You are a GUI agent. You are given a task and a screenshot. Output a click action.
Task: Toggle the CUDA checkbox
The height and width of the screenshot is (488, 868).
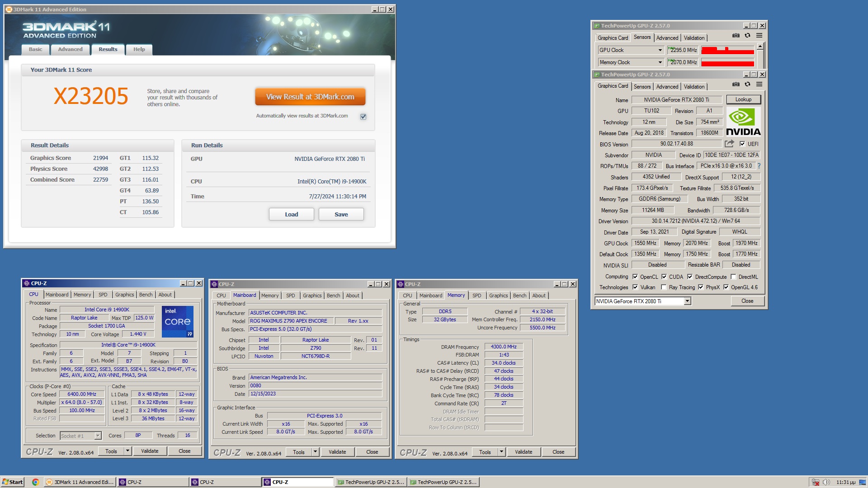click(664, 277)
